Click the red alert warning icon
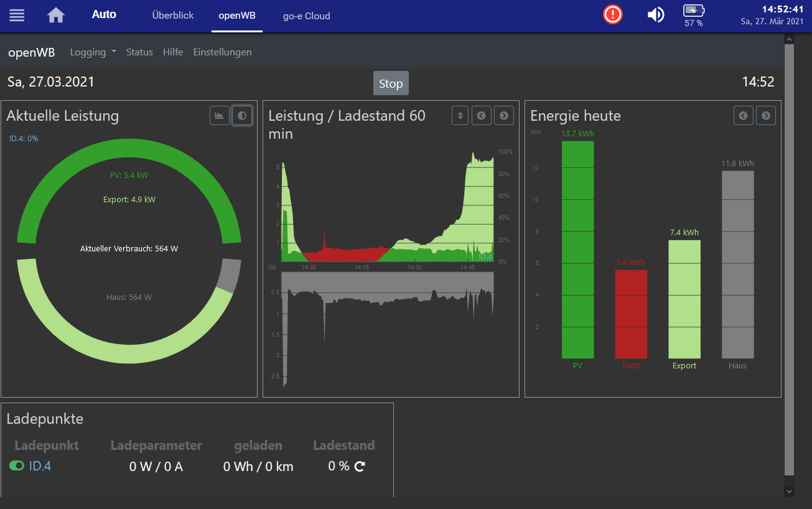The image size is (812, 509). (x=613, y=14)
